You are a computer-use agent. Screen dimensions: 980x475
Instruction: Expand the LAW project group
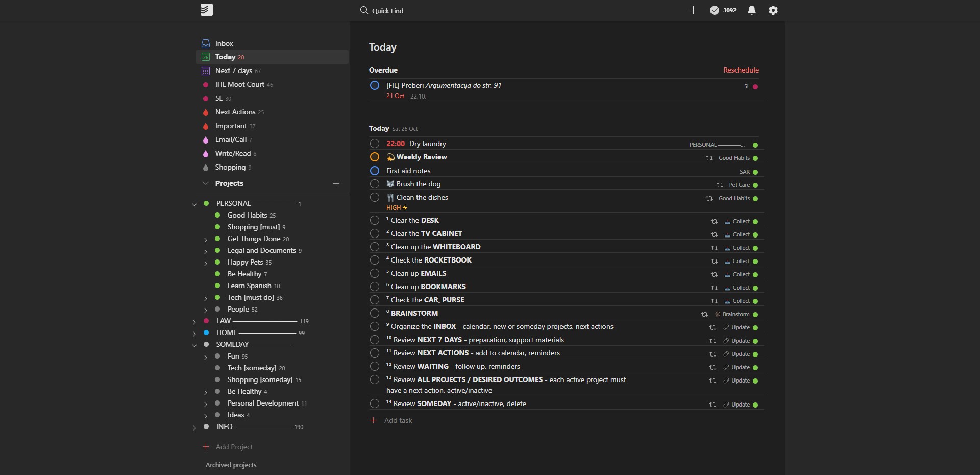(194, 322)
